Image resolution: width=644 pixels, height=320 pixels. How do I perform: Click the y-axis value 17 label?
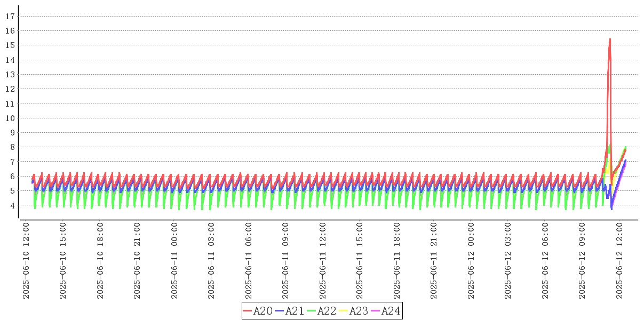tap(9, 16)
